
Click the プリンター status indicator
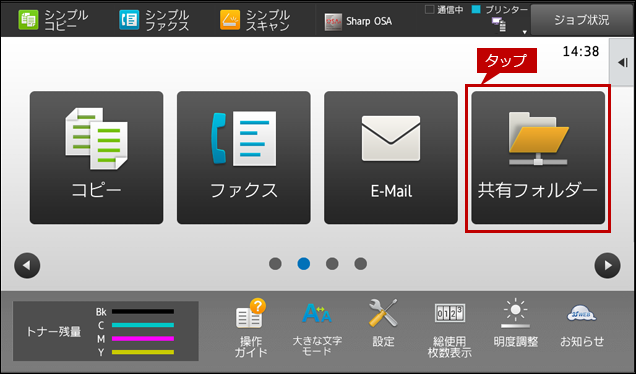[500, 10]
